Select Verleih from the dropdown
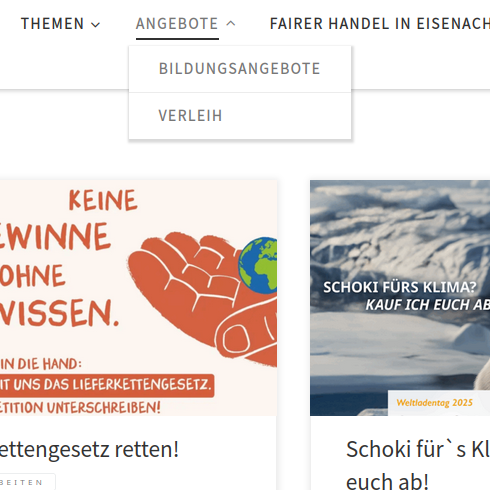The image size is (490, 490). point(240,116)
